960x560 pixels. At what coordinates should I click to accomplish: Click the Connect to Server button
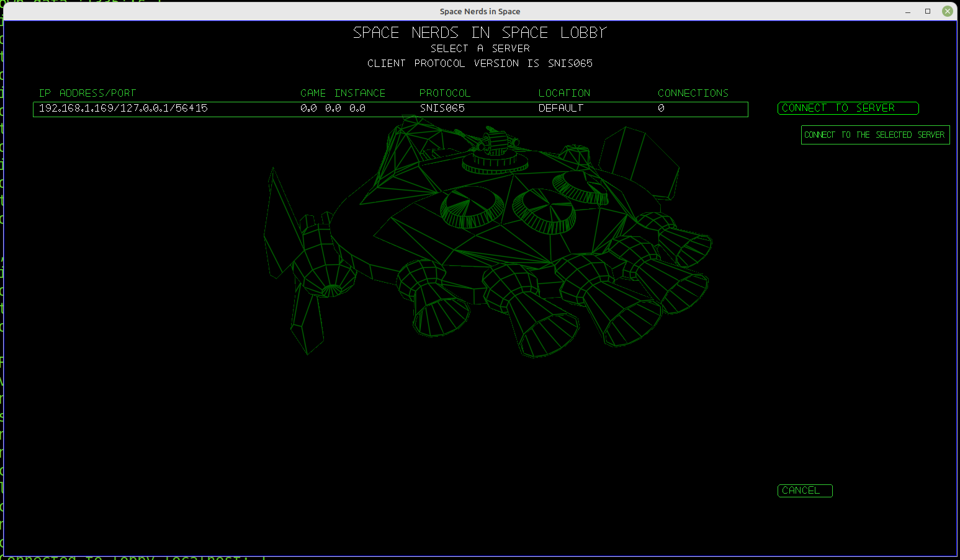click(848, 108)
